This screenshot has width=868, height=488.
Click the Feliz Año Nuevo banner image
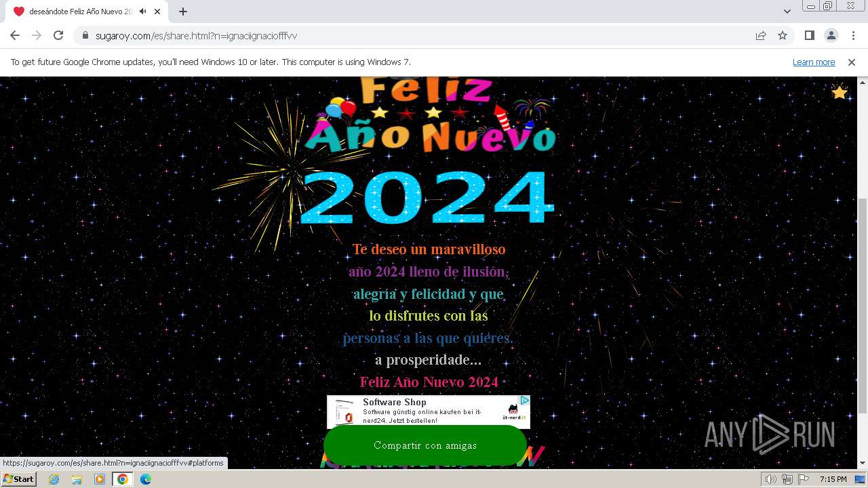[431, 115]
